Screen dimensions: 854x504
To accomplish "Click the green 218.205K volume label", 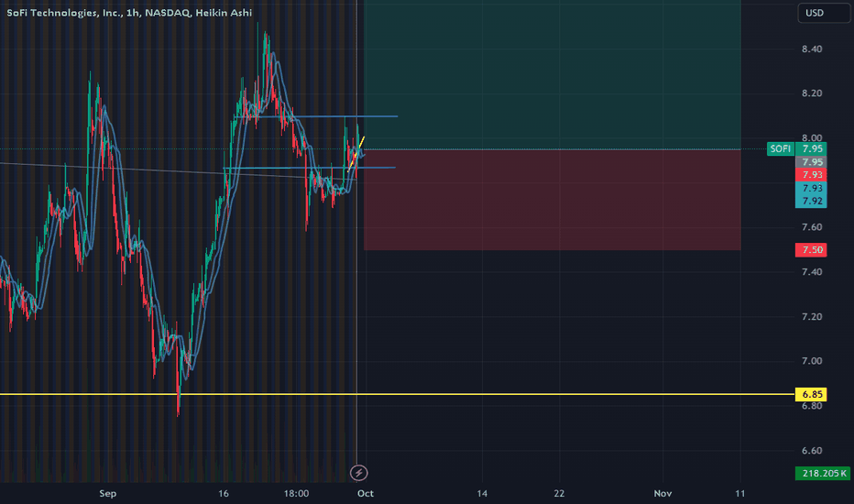I will 823,473.
